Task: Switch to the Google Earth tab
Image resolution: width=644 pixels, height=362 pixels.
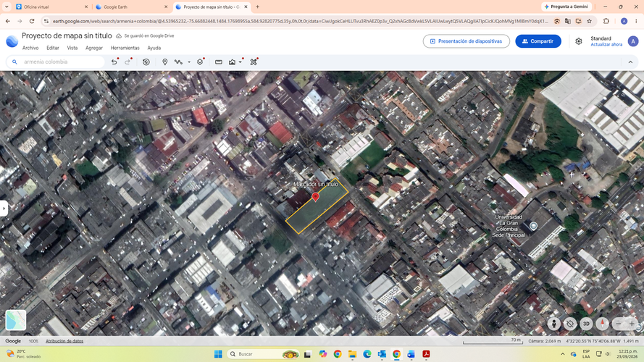Action: click(x=131, y=7)
